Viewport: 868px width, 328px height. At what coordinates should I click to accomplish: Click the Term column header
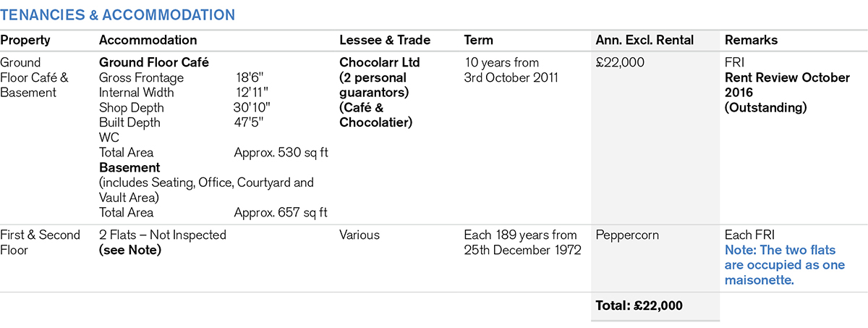[x=478, y=41]
